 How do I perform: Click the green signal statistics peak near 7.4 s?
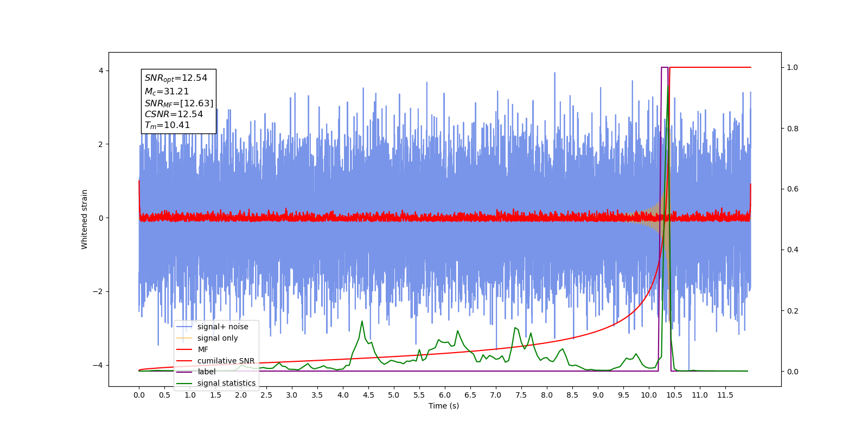[x=515, y=328]
